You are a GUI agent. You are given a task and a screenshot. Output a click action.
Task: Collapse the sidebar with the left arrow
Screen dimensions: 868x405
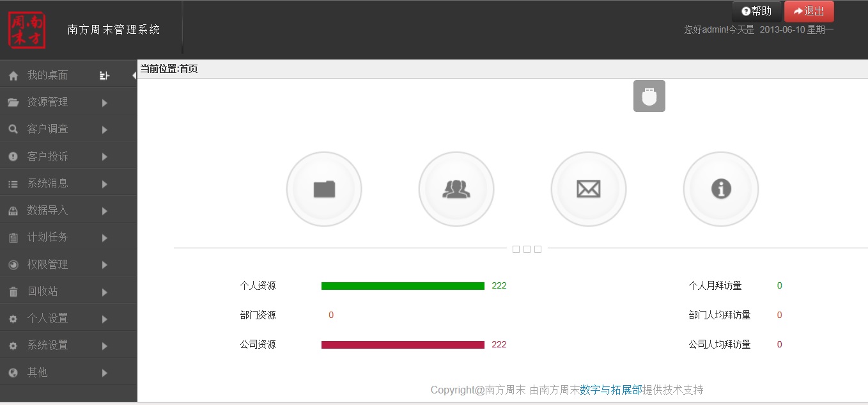134,75
